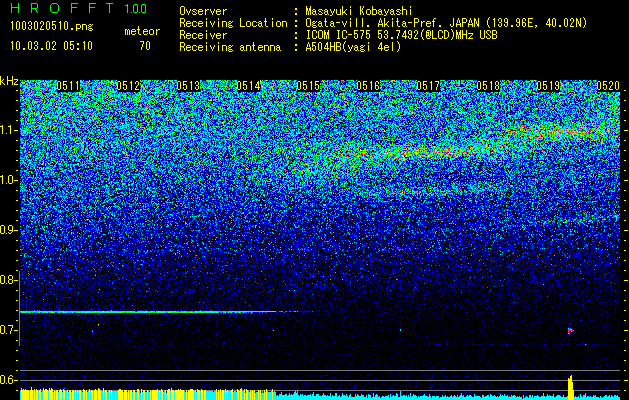Click the 0518 time marker
Image resolution: width=629 pixels, height=400 pixels.
[488, 86]
